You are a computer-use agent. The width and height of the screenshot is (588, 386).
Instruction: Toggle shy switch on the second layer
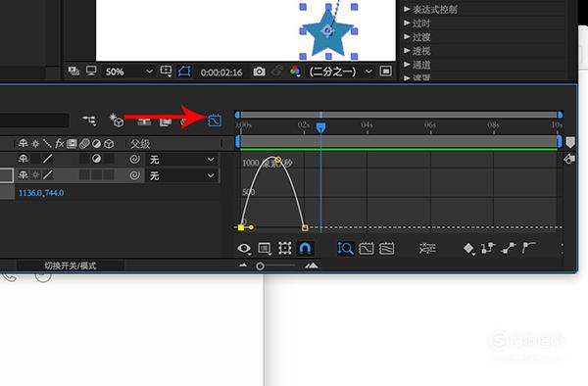click(x=24, y=174)
